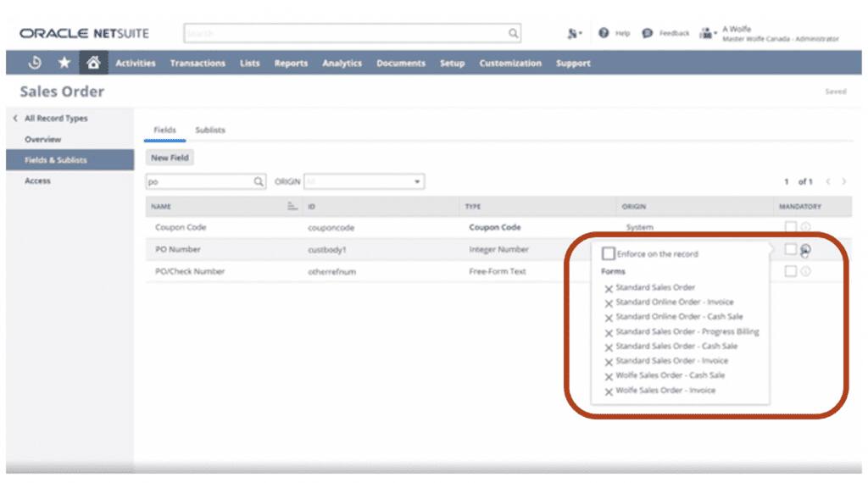This screenshot has width=868, height=483.
Task: Open the Activities menu
Action: pos(135,63)
